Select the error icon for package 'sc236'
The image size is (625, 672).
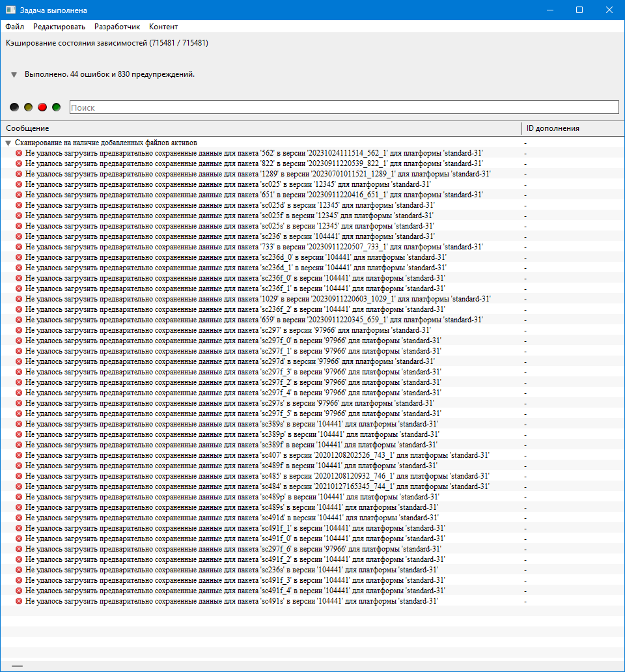[19, 236]
